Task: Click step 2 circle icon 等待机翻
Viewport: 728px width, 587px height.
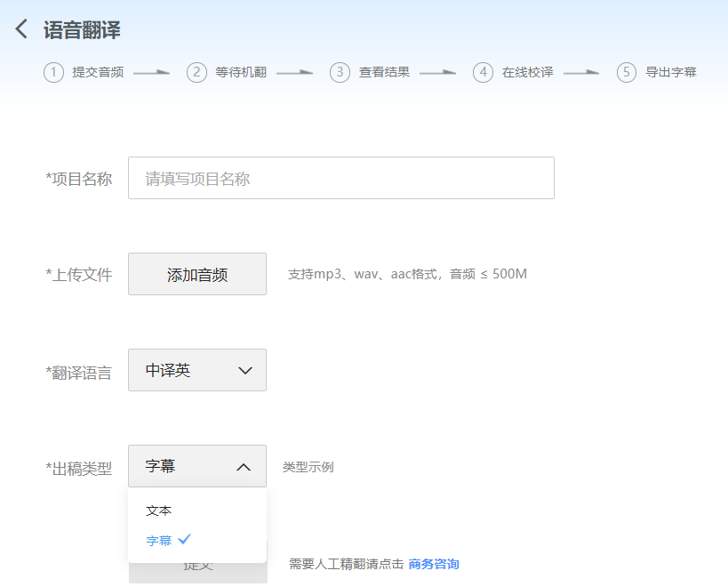Action: click(x=196, y=73)
